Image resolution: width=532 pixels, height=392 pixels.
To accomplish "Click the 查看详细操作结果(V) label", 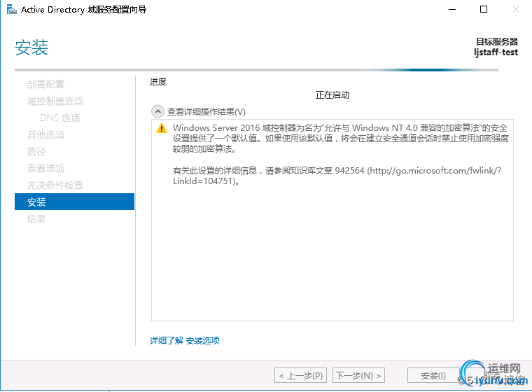I will [206, 112].
